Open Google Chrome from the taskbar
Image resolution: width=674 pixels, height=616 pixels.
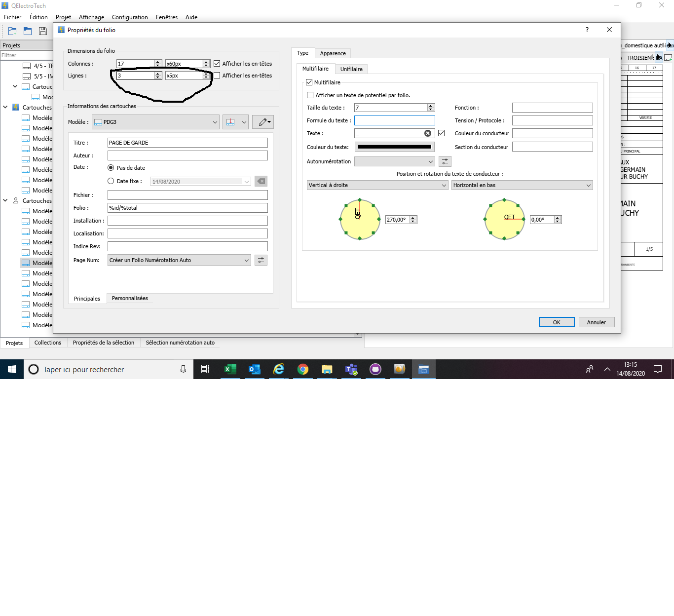point(302,369)
